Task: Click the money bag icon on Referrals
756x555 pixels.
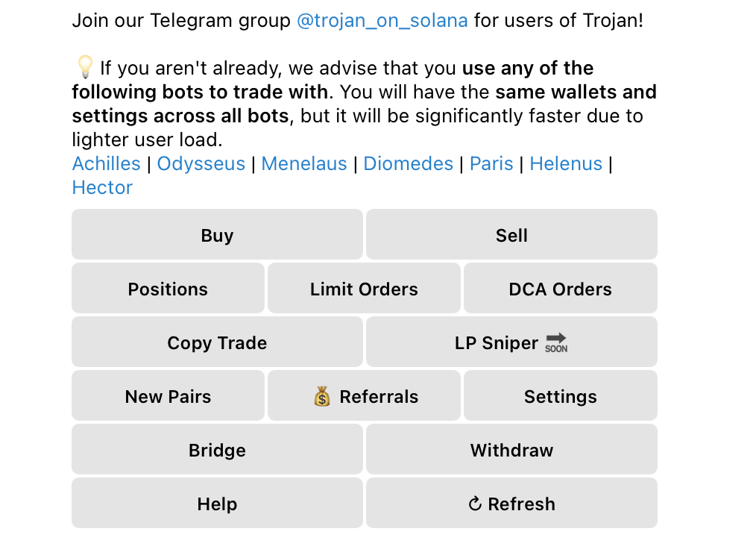Action: tap(321, 396)
